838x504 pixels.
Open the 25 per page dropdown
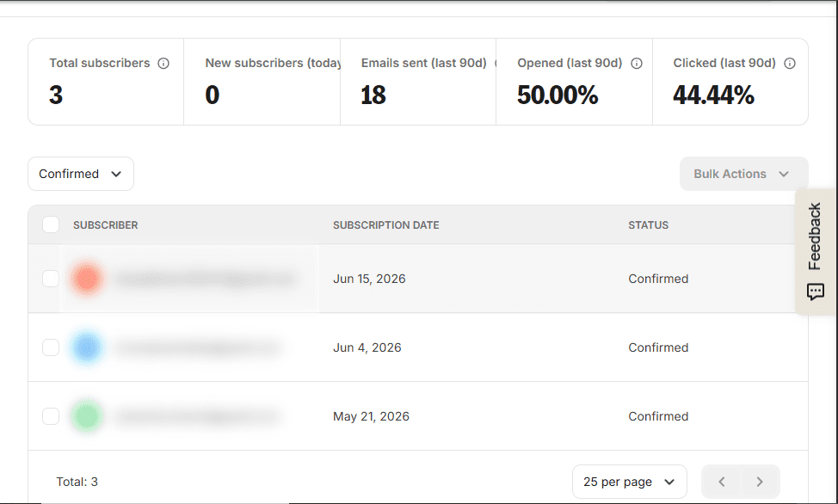click(x=630, y=482)
